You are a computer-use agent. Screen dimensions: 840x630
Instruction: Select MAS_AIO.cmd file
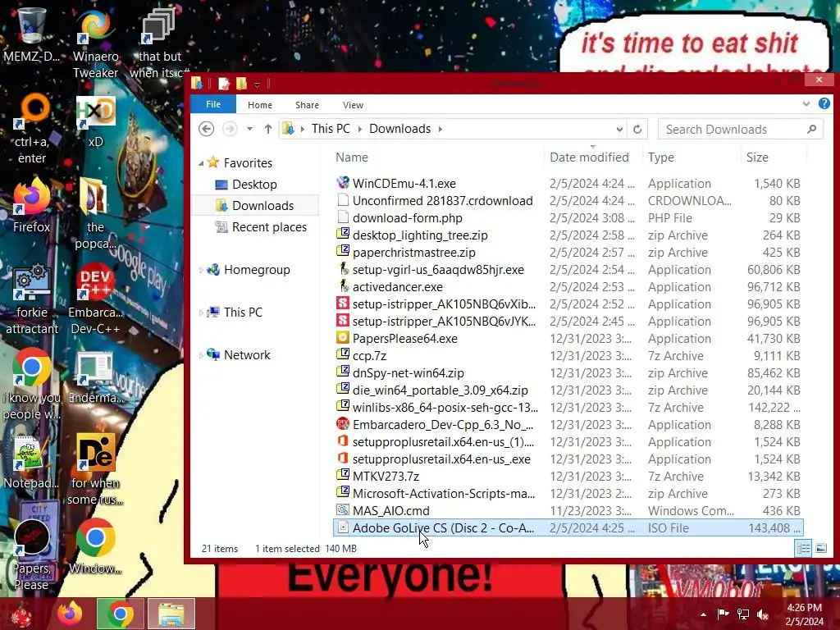click(568, 510)
